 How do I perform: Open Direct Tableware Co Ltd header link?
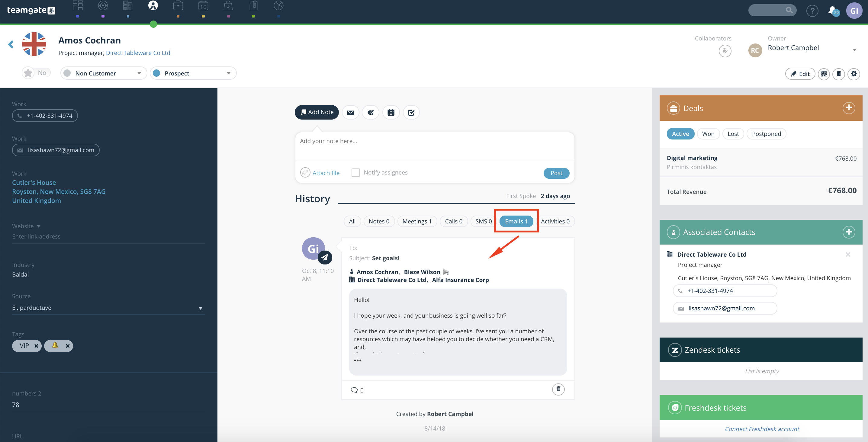pos(138,53)
